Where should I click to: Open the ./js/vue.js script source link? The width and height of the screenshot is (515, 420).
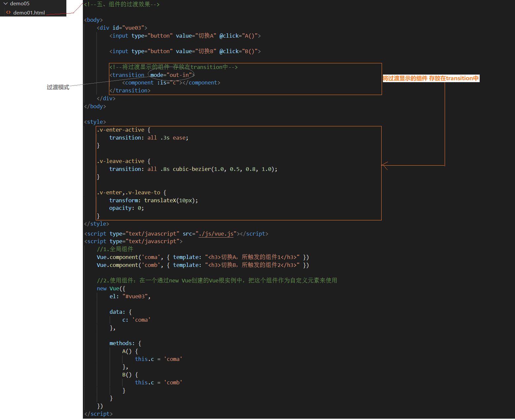pos(216,234)
